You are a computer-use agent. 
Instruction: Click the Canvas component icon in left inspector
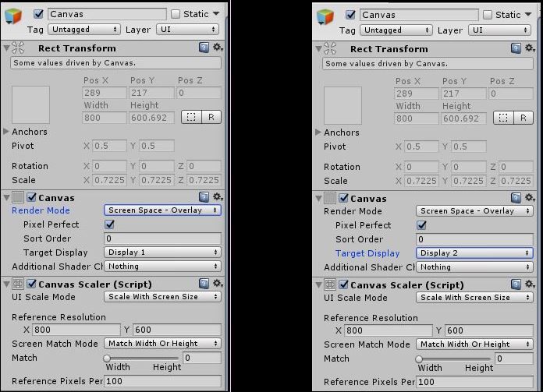click(x=18, y=197)
